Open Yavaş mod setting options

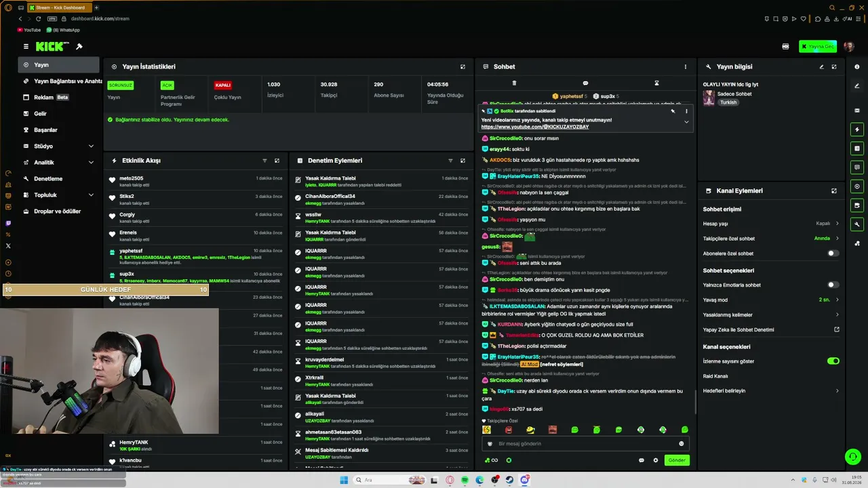(771, 300)
